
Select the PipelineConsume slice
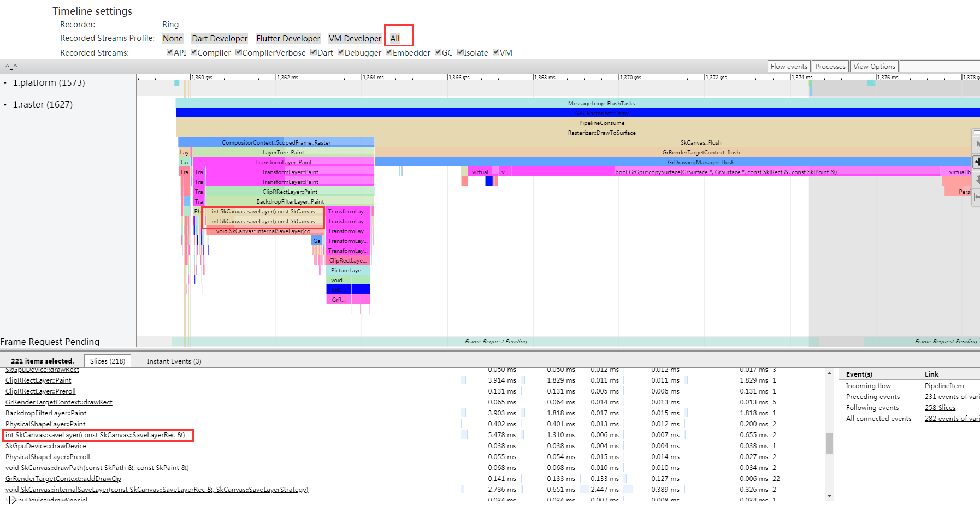(x=577, y=123)
